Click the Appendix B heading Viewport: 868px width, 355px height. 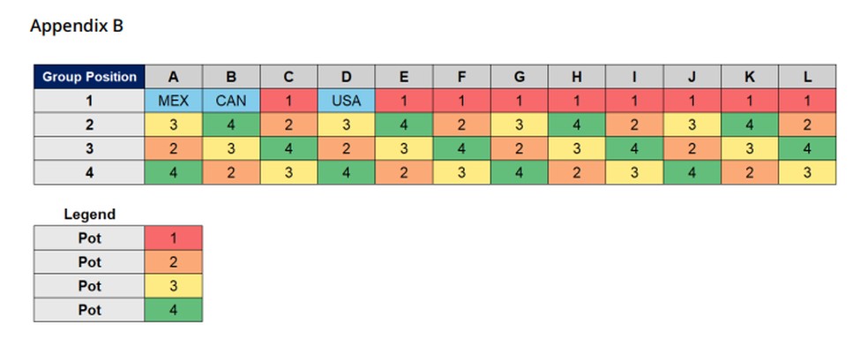[77, 26]
